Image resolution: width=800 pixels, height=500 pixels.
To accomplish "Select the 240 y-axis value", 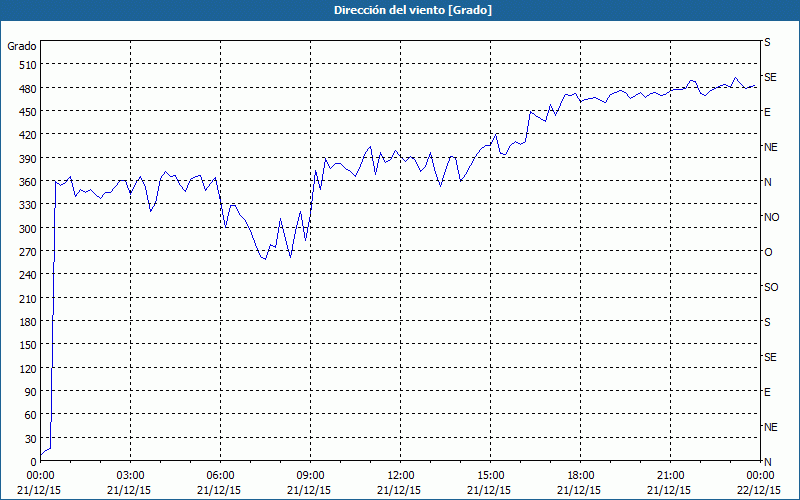I will click(29, 275).
